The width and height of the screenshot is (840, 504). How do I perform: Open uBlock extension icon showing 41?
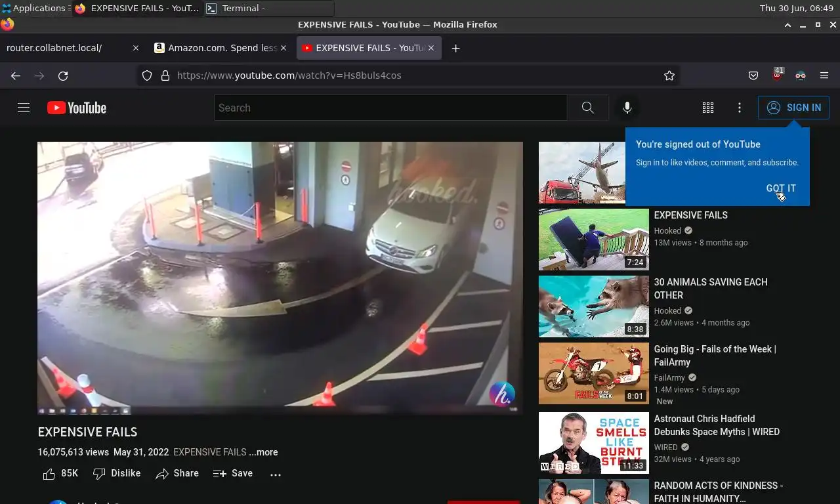pos(777,74)
